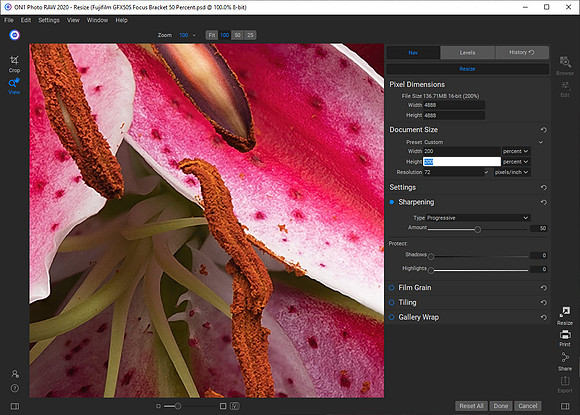
Task: Select the View zoom tool
Action: click(x=14, y=86)
